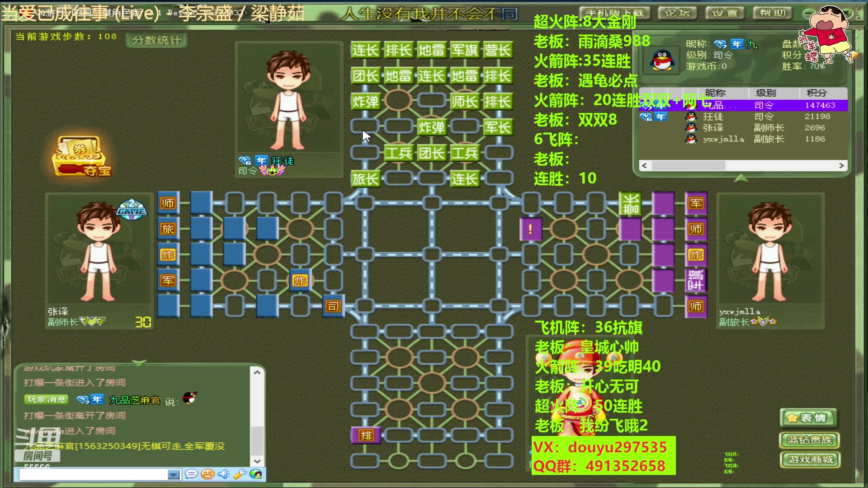Open the chat input dropdown arrow
This screenshot has height=488, width=868.
pyautogui.click(x=174, y=474)
